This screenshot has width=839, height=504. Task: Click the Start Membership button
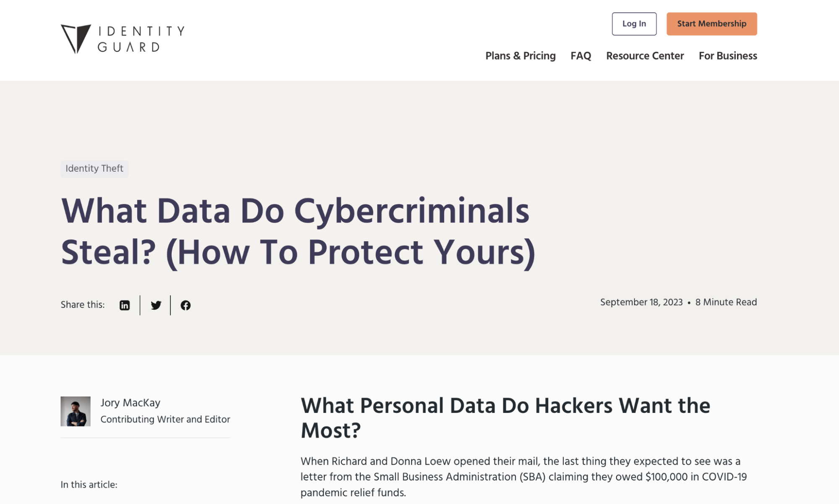point(711,24)
